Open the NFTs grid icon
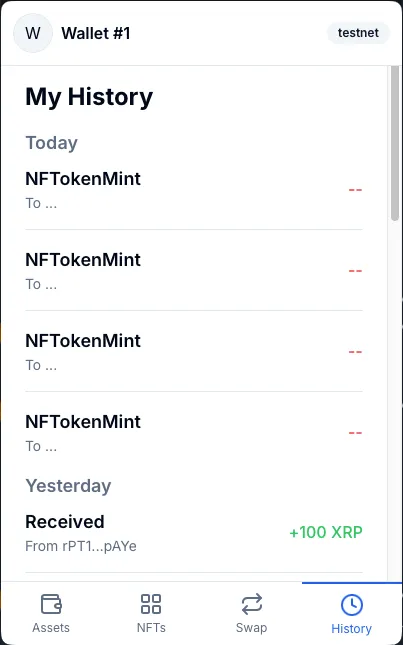Viewport: 403px width, 645px height. click(151, 603)
